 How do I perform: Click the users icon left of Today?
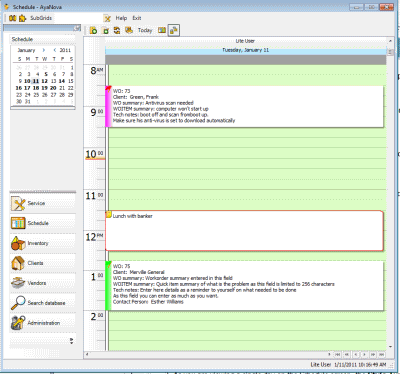[x=129, y=30]
